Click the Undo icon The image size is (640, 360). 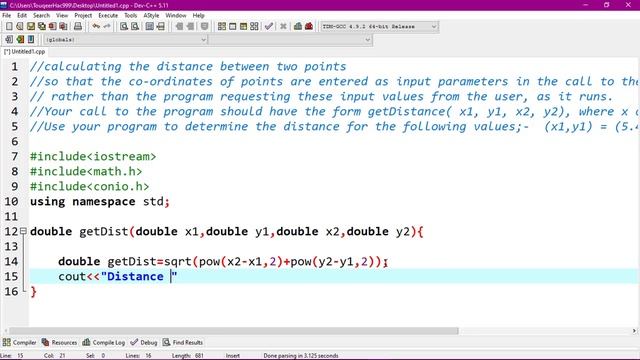[96, 27]
